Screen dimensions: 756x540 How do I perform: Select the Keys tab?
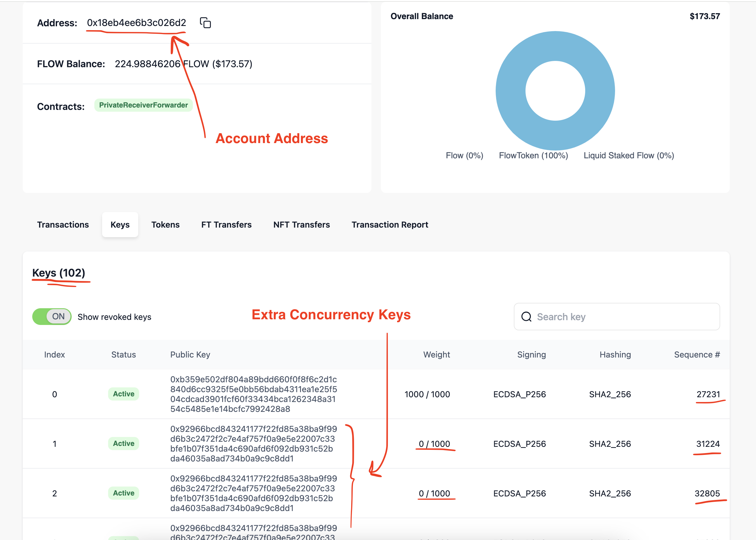pos(120,225)
